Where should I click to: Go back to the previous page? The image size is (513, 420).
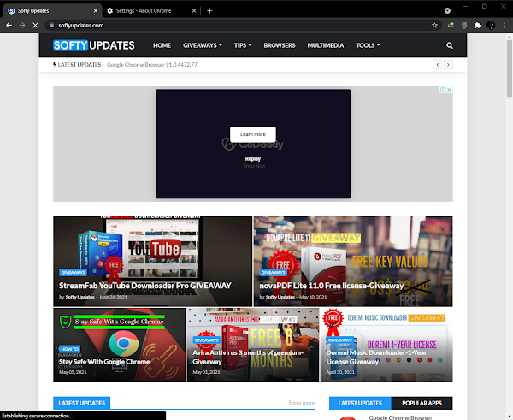tap(9, 25)
